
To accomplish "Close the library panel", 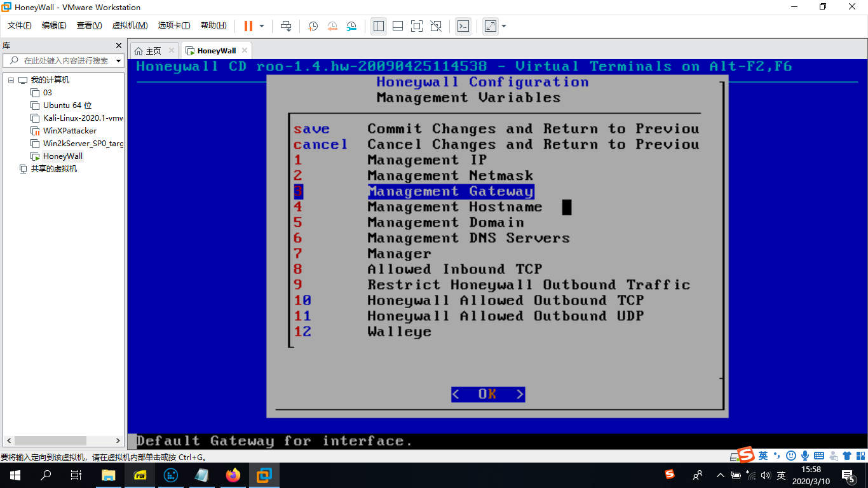I will click(x=118, y=45).
